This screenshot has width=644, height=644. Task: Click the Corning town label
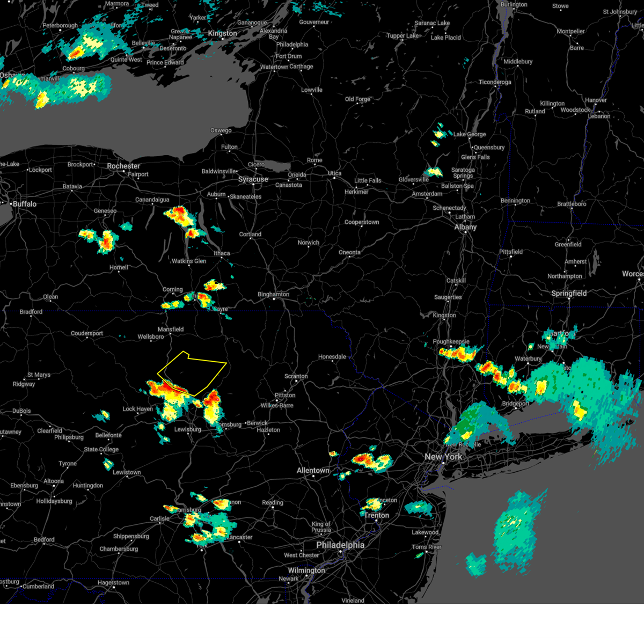tap(173, 290)
